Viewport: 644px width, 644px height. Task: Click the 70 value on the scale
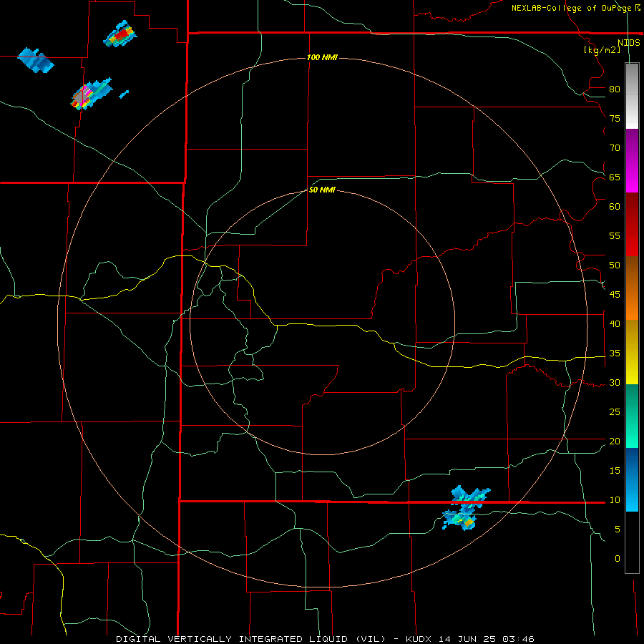pos(615,148)
